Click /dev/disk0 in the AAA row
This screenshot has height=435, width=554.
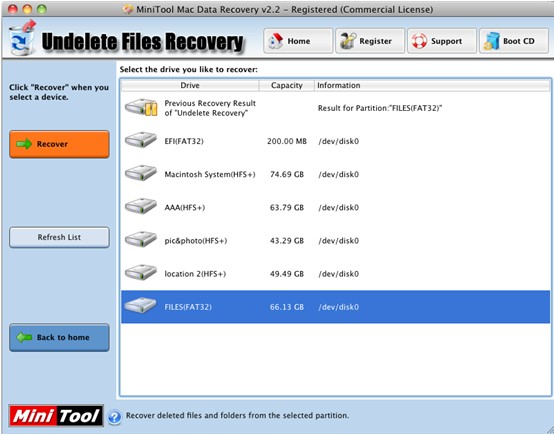click(x=338, y=207)
